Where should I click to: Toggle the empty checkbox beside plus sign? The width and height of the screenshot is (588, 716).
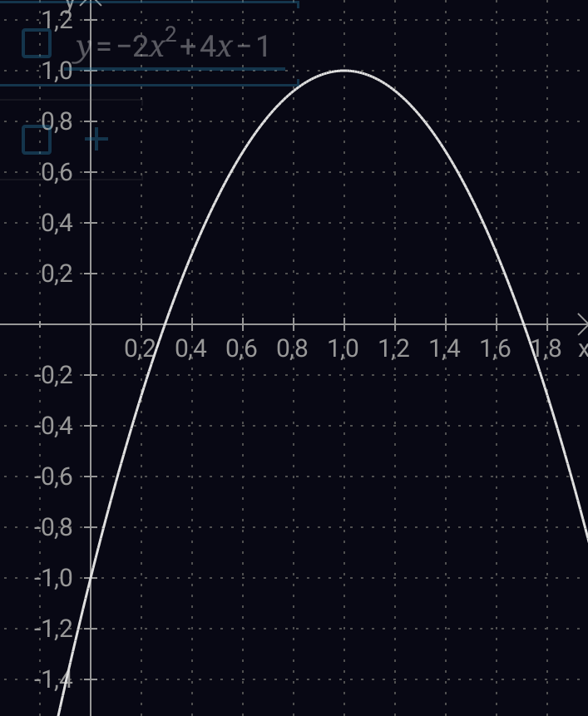[37, 140]
